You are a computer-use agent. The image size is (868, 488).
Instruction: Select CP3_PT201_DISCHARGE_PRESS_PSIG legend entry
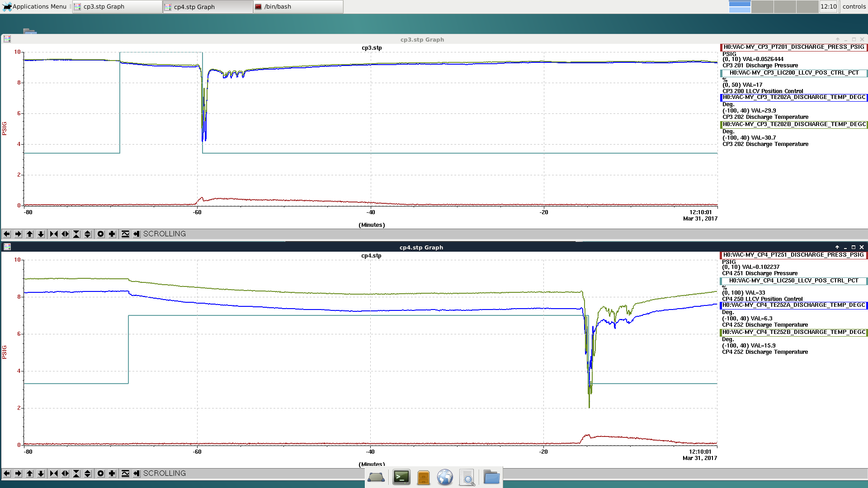point(793,47)
